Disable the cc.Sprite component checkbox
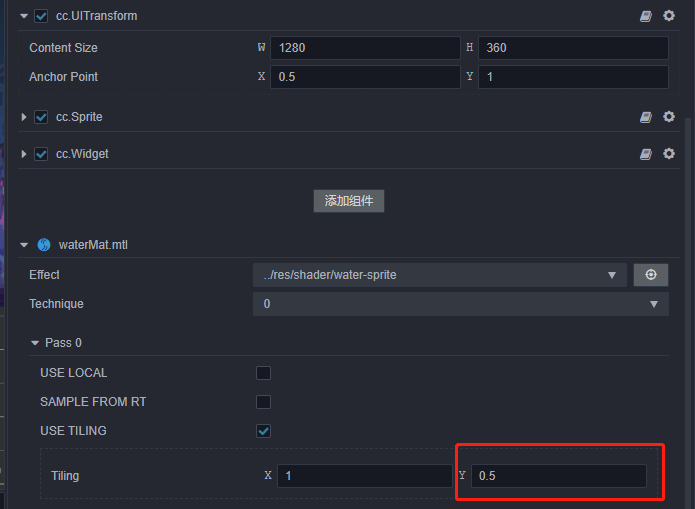 41,117
